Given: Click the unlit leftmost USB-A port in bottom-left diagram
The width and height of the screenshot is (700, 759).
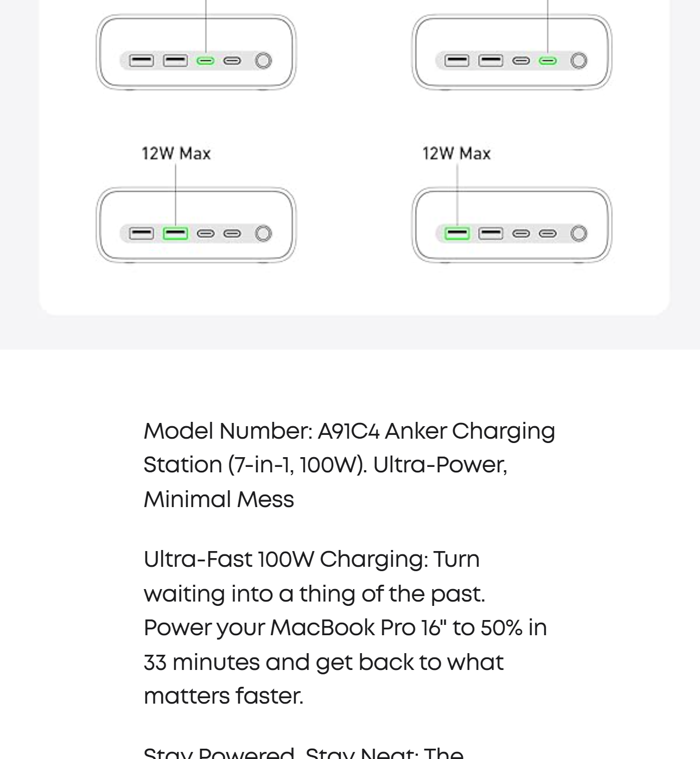Looking at the screenshot, I should coord(142,233).
